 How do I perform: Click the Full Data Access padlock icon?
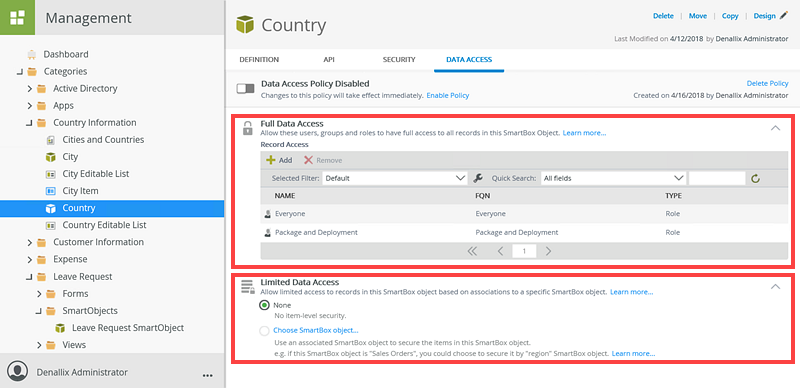[247, 128]
